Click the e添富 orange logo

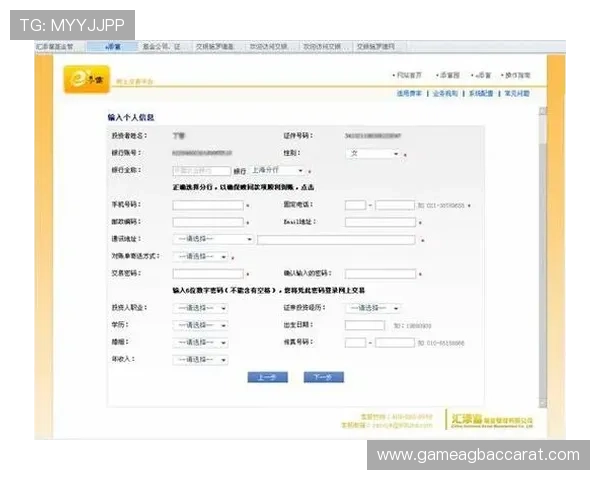click(x=87, y=79)
